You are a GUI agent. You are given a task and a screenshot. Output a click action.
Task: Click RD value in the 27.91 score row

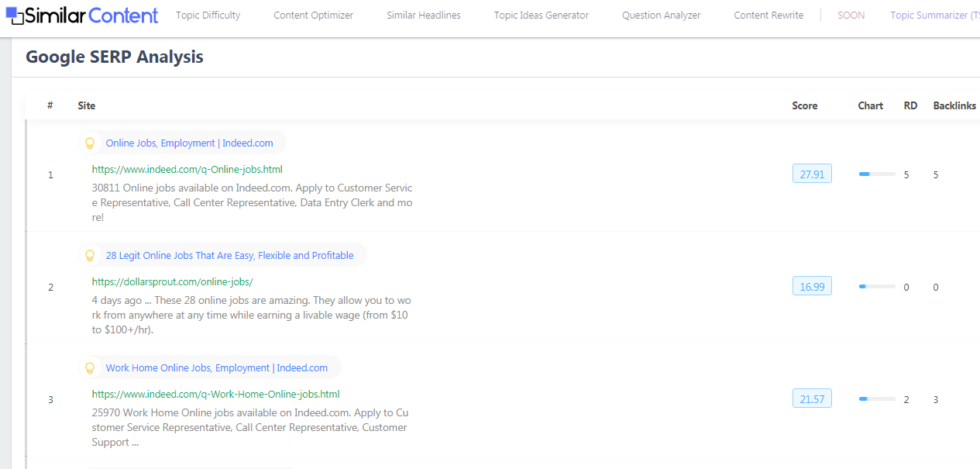906,175
